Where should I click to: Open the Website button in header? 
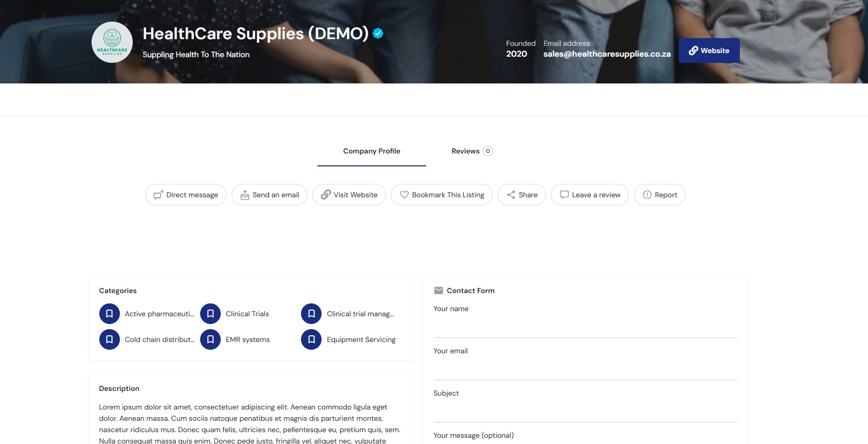coord(709,50)
